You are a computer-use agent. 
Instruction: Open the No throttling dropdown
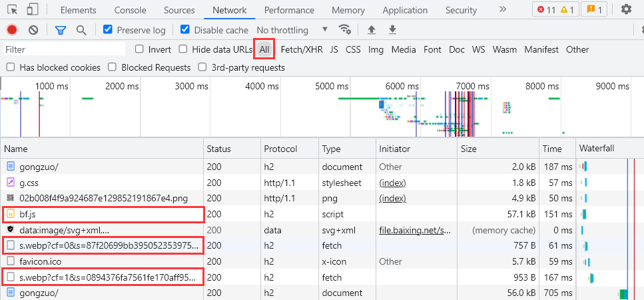coord(292,30)
